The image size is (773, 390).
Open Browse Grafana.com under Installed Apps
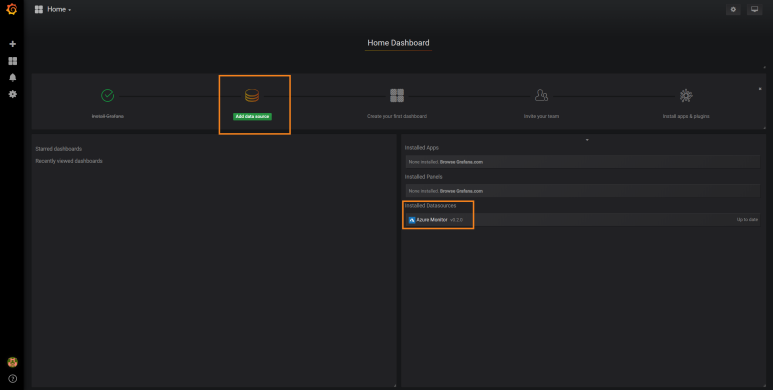(461, 162)
